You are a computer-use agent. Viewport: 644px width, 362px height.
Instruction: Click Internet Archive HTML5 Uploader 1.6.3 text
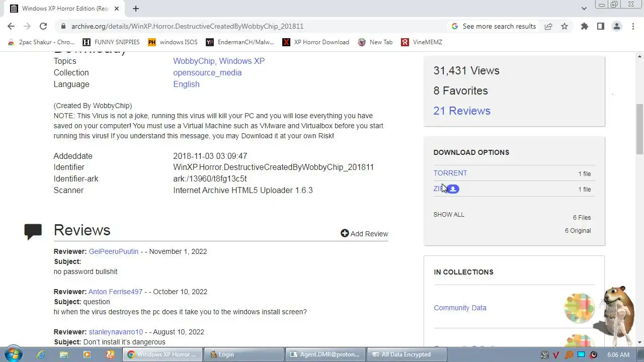click(x=243, y=190)
